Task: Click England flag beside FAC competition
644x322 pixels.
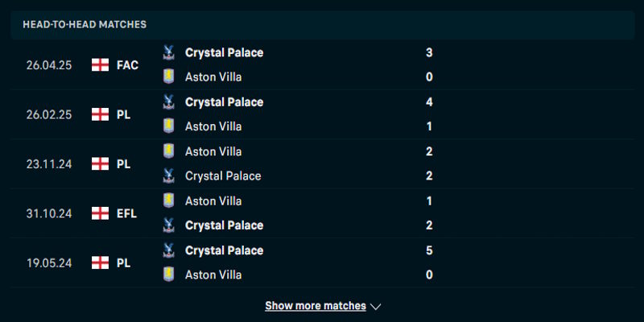Action: pos(101,65)
